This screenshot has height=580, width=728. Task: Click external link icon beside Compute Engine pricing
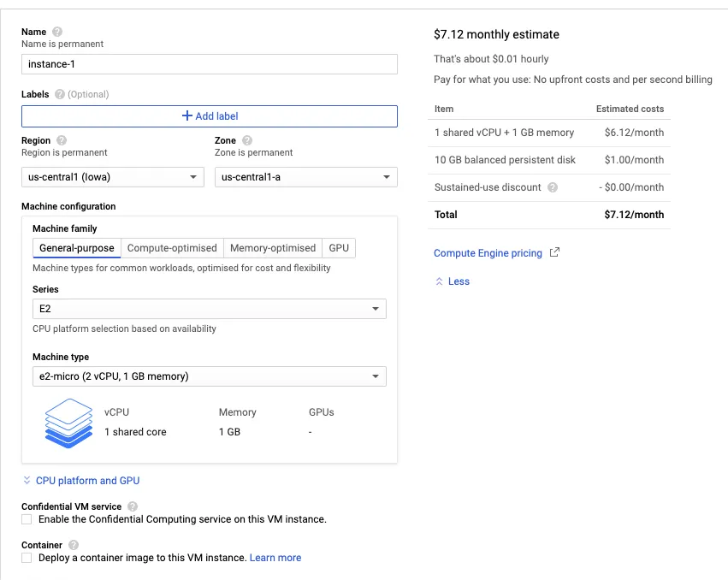tap(554, 252)
